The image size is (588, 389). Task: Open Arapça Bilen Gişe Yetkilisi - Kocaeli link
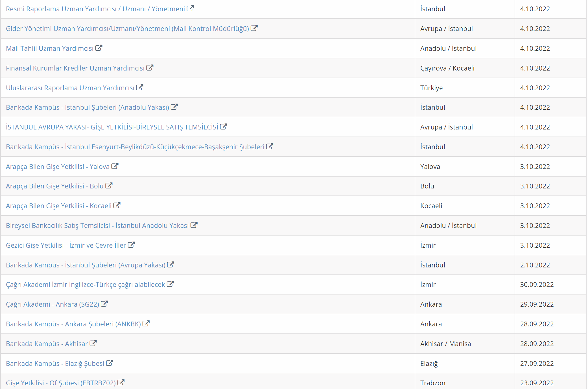59,206
